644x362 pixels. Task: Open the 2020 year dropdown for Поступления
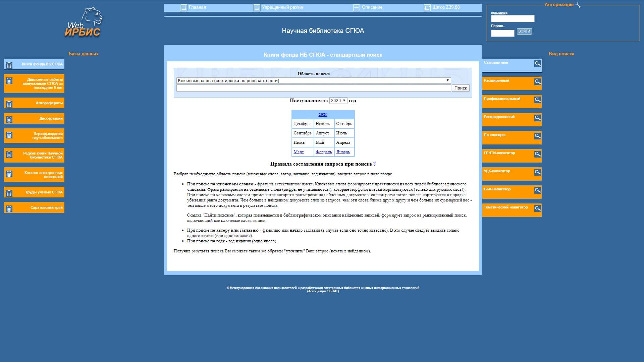[338, 101]
